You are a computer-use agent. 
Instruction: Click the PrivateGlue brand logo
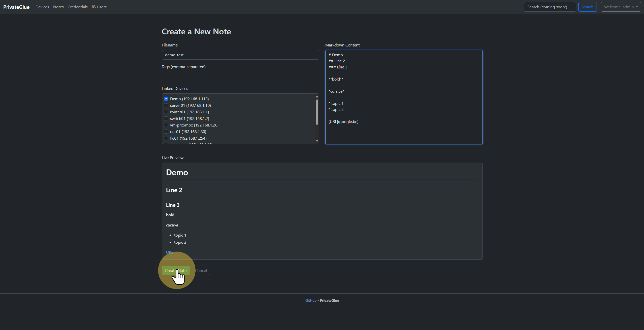pyautogui.click(x=16, y=7)
